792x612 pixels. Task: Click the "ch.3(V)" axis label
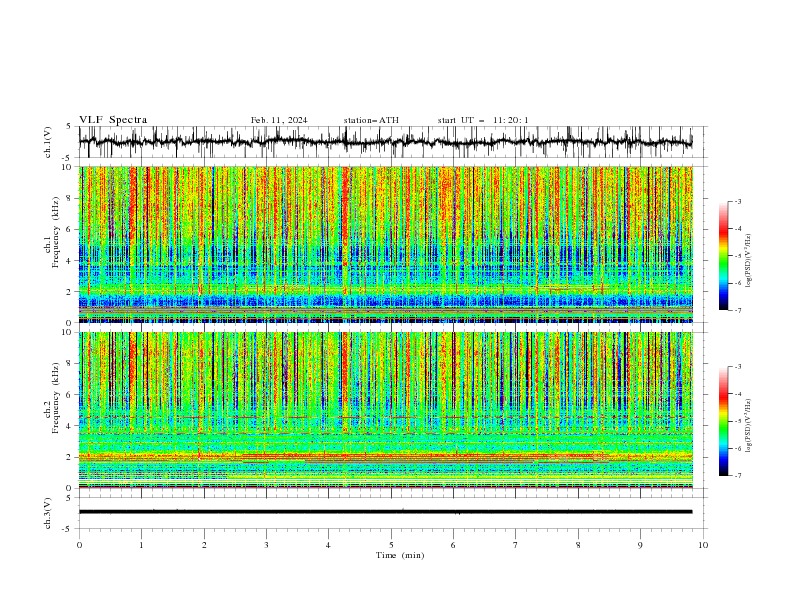48,513
